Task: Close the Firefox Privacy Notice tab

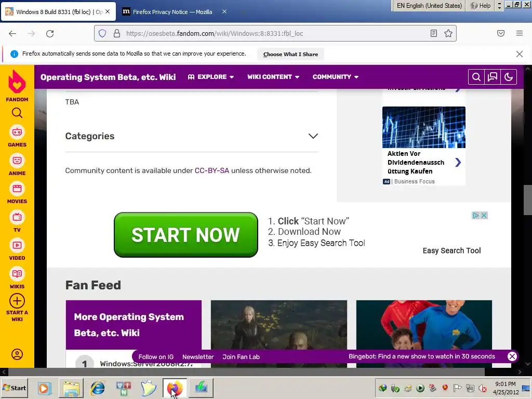Action: pos(224,11)
